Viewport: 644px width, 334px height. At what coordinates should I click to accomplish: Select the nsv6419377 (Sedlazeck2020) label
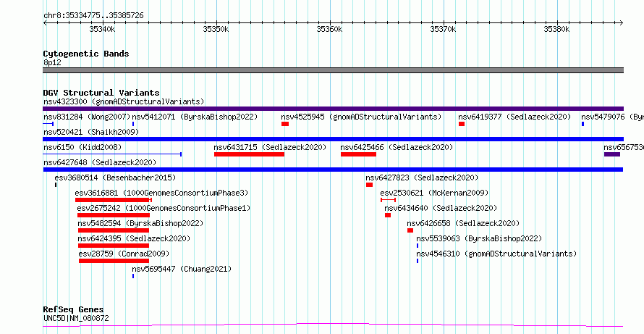click(514, 117)
